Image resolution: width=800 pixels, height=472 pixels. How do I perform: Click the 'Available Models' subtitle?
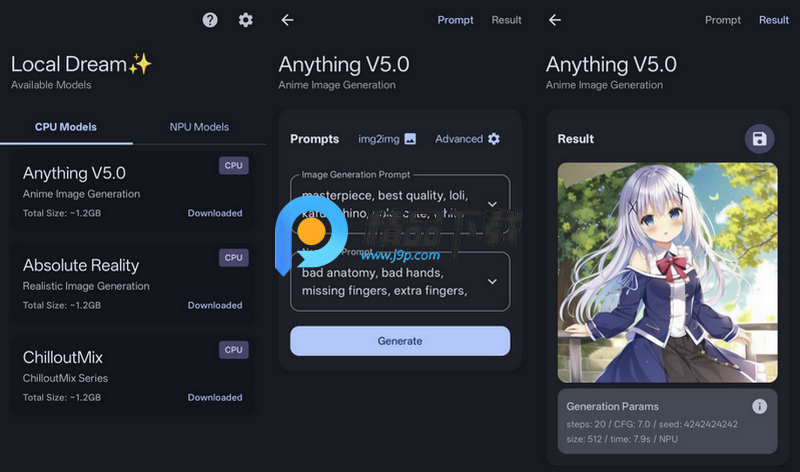point(51,85)
